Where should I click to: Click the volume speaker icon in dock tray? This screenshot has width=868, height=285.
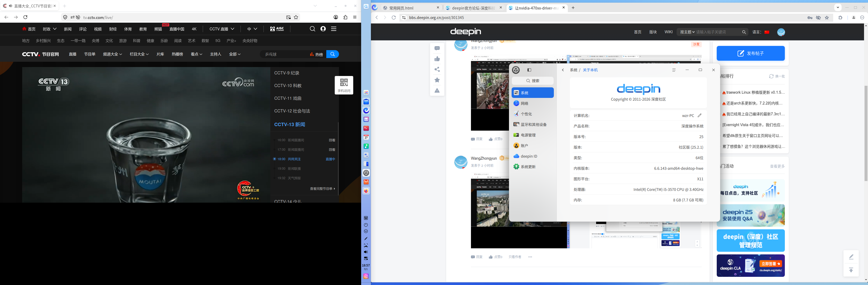click(366, 252)
